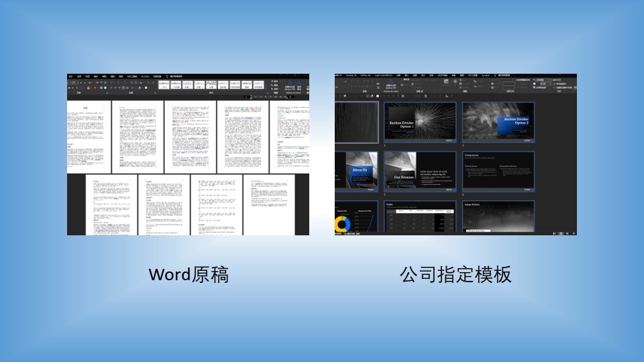Image resolution: width=644 pixels, height=362 pixels.
Task: Click the Slide Sorter view icon in PowerPoint status bar
Action: [x=561, y=233]
